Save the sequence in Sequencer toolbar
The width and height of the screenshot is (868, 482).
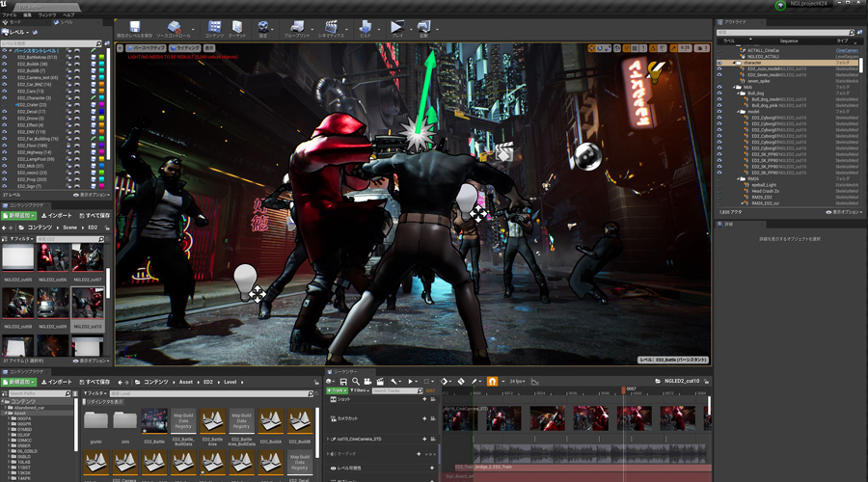(x=343, y=382)
